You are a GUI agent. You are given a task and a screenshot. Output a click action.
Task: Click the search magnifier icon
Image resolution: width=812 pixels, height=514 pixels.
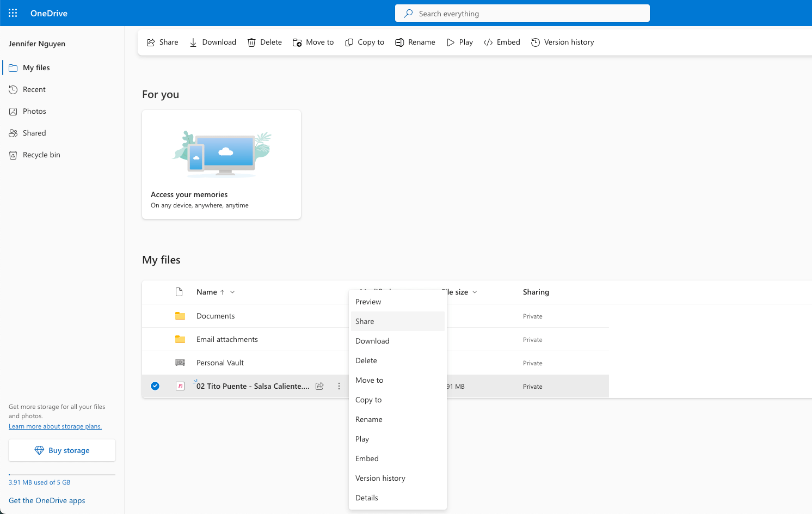coord(408,14)
